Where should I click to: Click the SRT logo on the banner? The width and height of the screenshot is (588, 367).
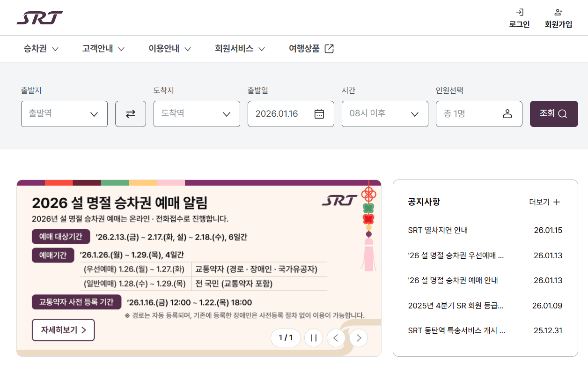click(x=339, y=200)
